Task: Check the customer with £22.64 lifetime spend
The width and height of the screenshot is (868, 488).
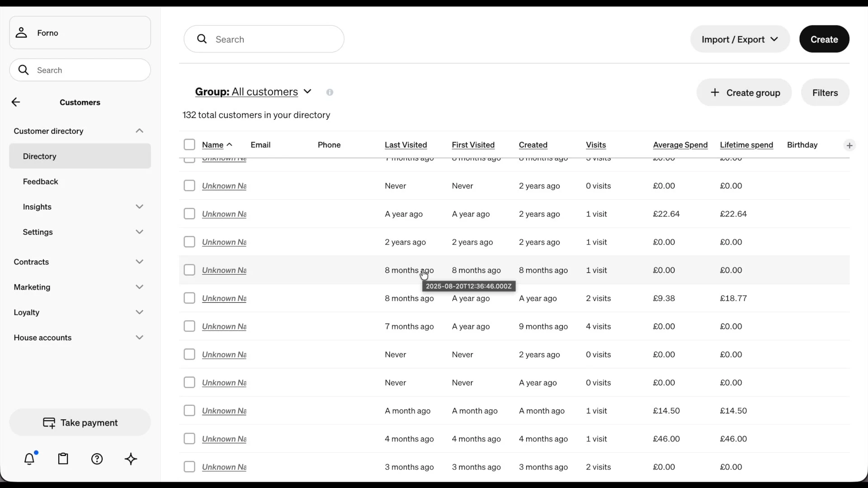Action: [x=189, y=214]
